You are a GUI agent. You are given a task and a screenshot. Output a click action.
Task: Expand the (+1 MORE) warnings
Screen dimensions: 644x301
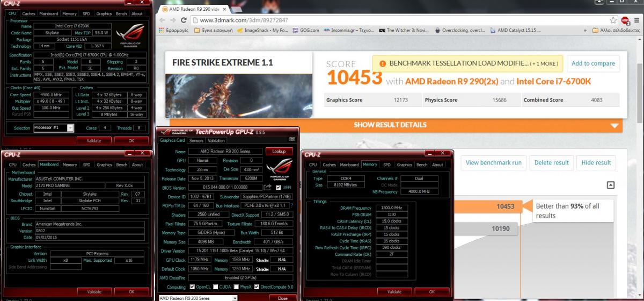[544, 63]
